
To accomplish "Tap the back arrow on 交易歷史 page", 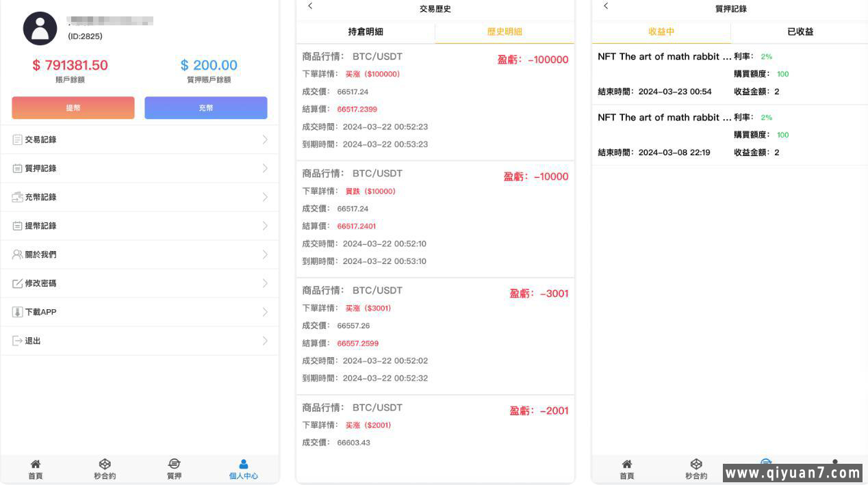I will [310, 5].
